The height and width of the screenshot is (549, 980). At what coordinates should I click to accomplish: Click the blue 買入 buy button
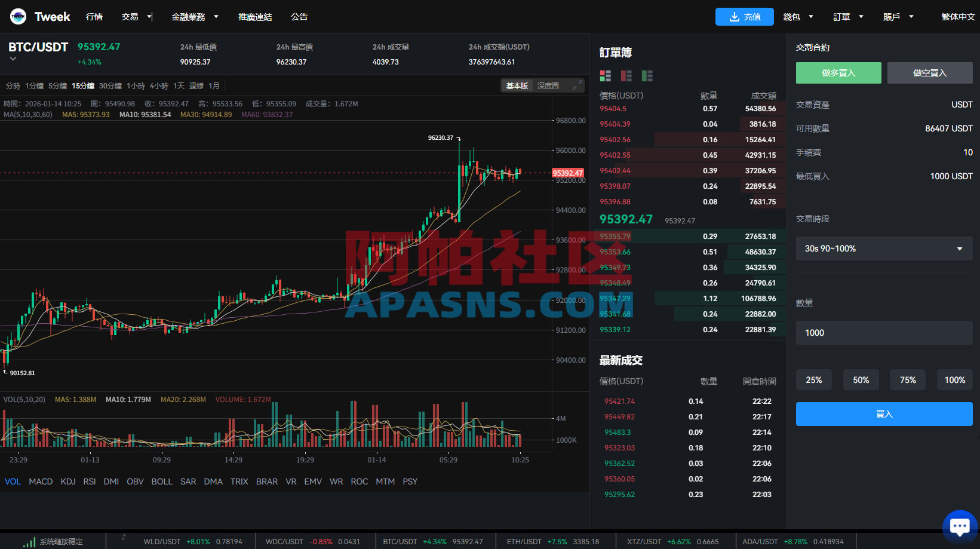(x=884, y=414)
